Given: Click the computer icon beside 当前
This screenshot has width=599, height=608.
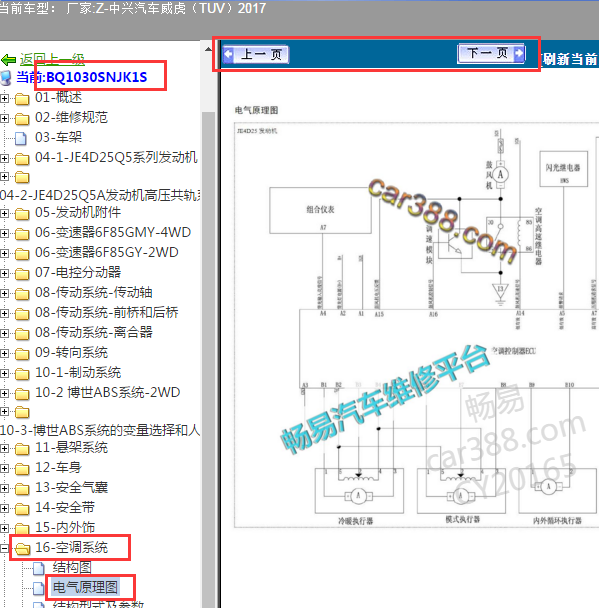Looking at the screenshot, I should 6,78.
